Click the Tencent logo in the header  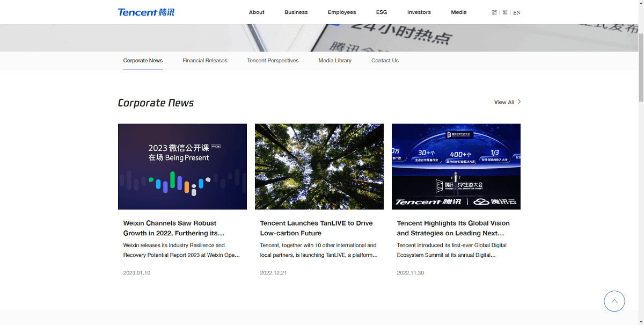[145, 12]
